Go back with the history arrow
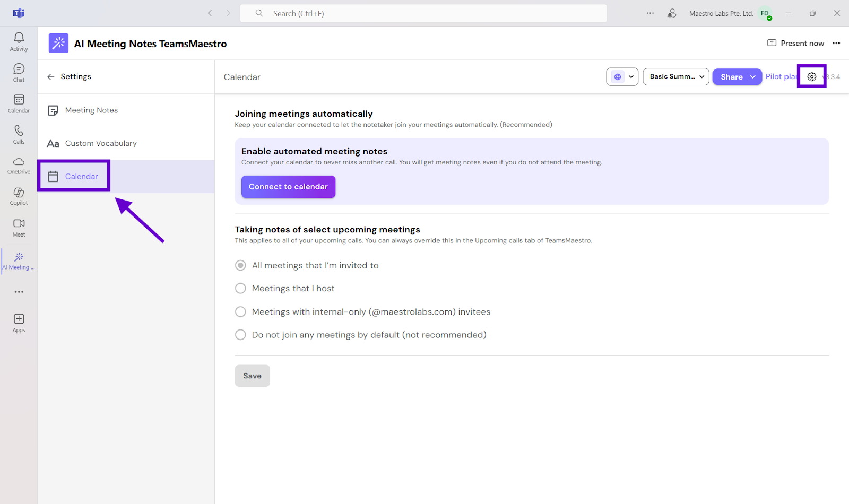The image size is (849, 504). coord(210,13)
